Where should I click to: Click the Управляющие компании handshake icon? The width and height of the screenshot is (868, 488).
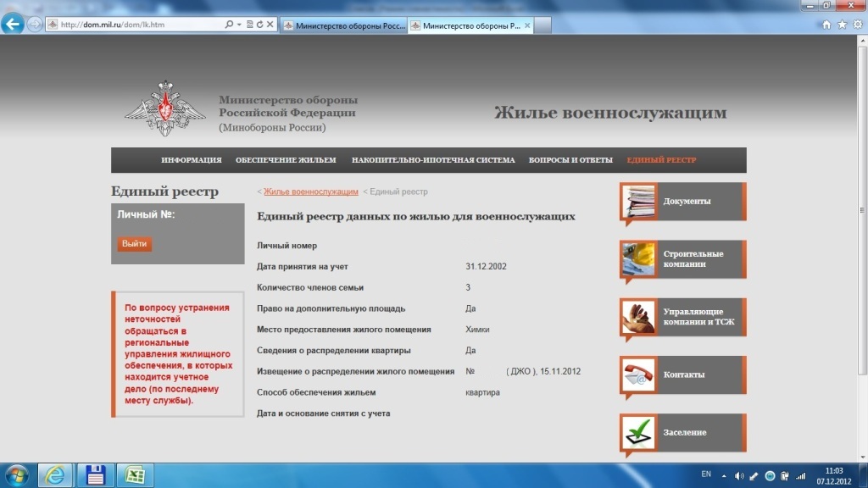pos(637,317)
